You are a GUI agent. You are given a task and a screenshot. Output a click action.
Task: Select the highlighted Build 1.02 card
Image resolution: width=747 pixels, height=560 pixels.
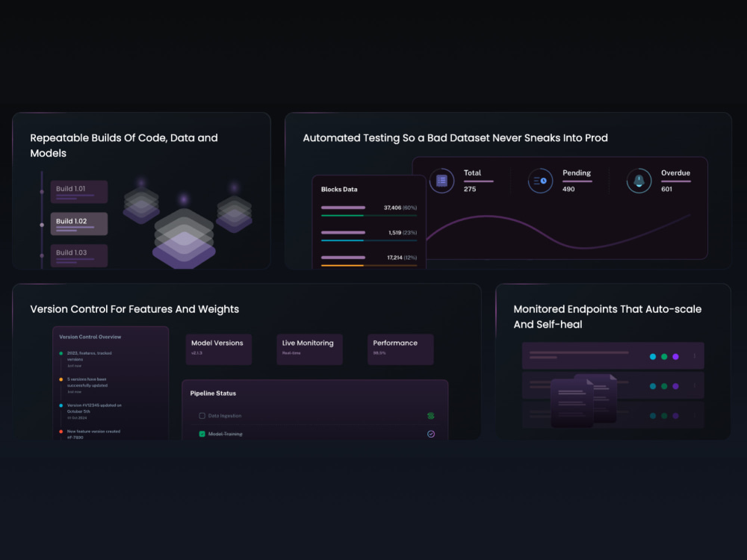point(79,224)
